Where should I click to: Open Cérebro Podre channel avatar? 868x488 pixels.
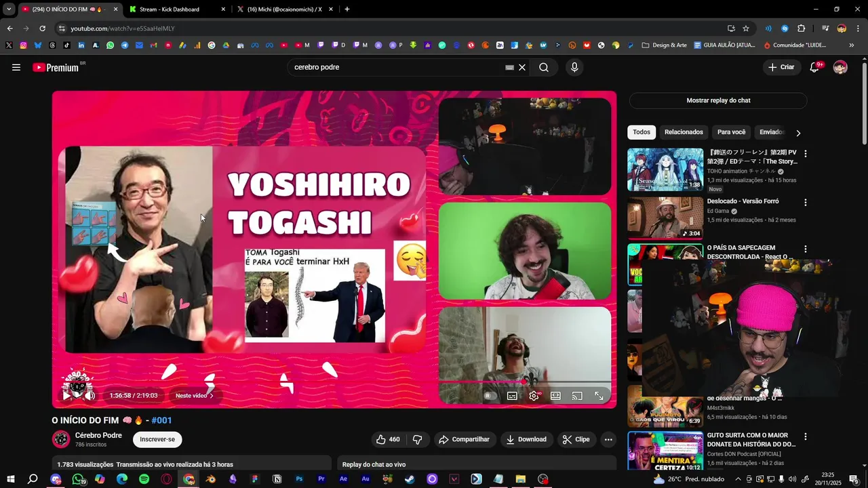click(61, 439)
